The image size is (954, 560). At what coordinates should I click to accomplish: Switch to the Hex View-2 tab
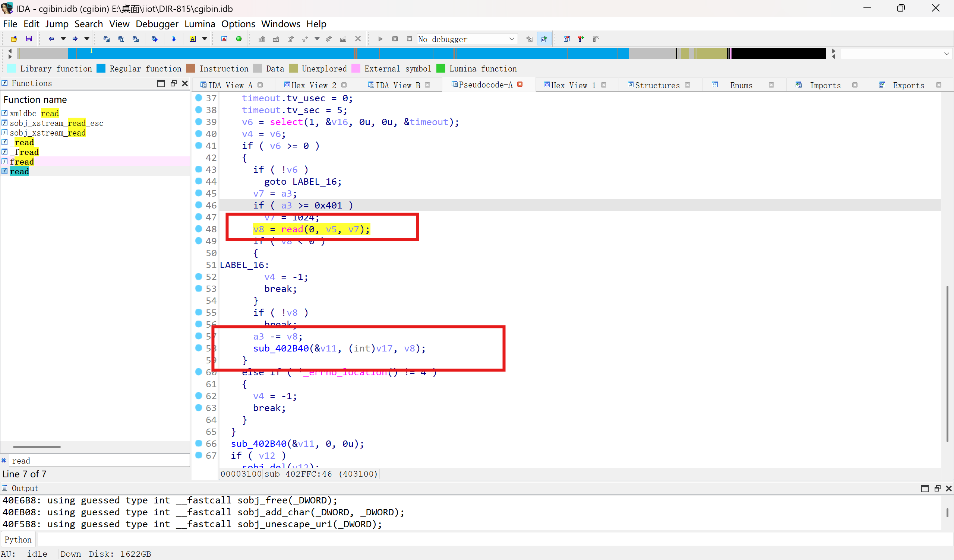point(314,85)
